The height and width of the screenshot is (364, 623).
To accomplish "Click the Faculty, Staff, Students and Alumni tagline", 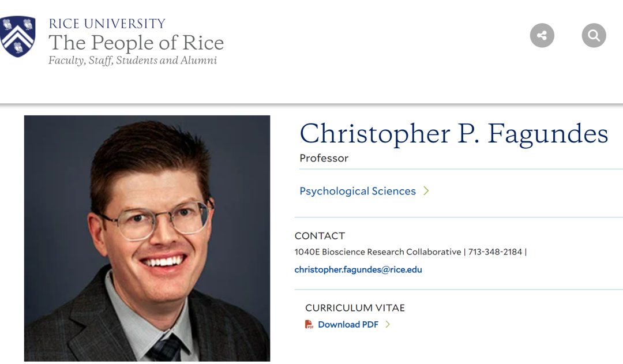I will point(132,61).
